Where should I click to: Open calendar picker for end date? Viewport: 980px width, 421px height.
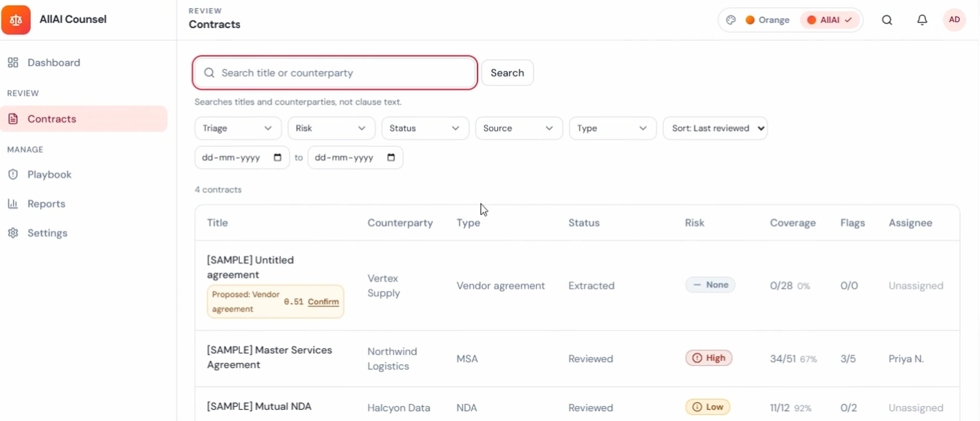point(391,157)
